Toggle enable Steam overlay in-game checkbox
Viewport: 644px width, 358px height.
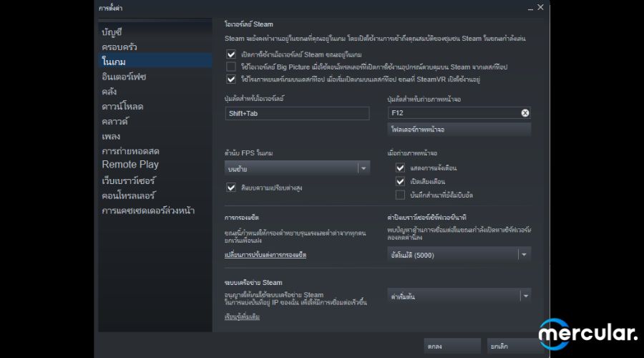(x=231, y=54)
